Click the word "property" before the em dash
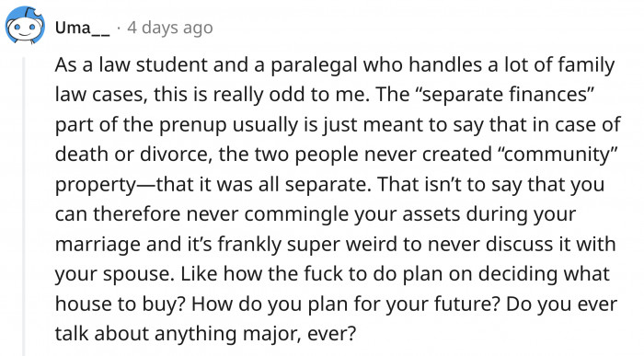Screen dimensions: 644x356 pyautogui.click(x=96, y=185)
